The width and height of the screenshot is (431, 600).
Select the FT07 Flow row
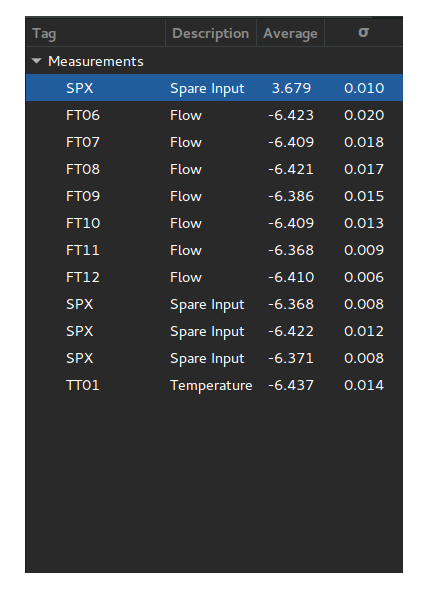pos(214,142)
